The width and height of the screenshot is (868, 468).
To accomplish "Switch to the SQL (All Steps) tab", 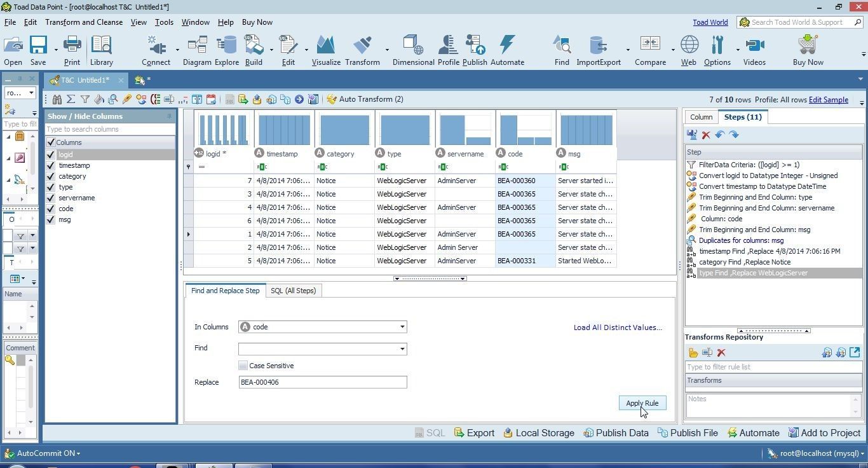I will [293, 291].
